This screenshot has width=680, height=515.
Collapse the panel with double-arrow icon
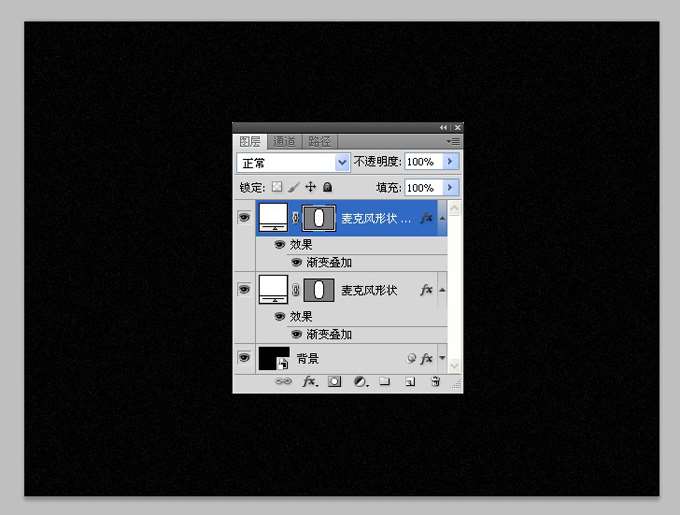click(443, 127)
